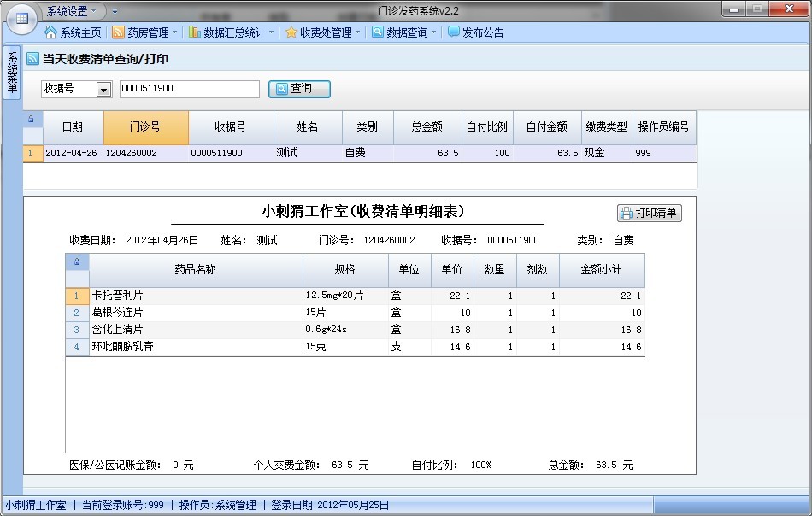
Task: Click the 姓名 column header
Action: tap(308, 127)
